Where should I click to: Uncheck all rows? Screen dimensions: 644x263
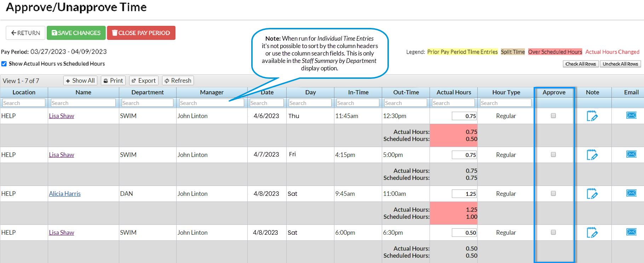pyautogui.click(x=620, y=64)
